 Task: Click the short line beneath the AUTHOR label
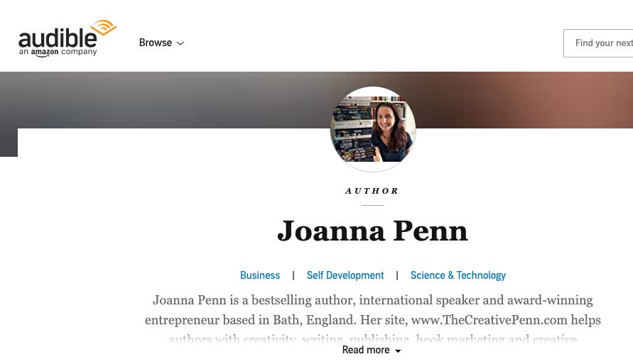[372, 205]
